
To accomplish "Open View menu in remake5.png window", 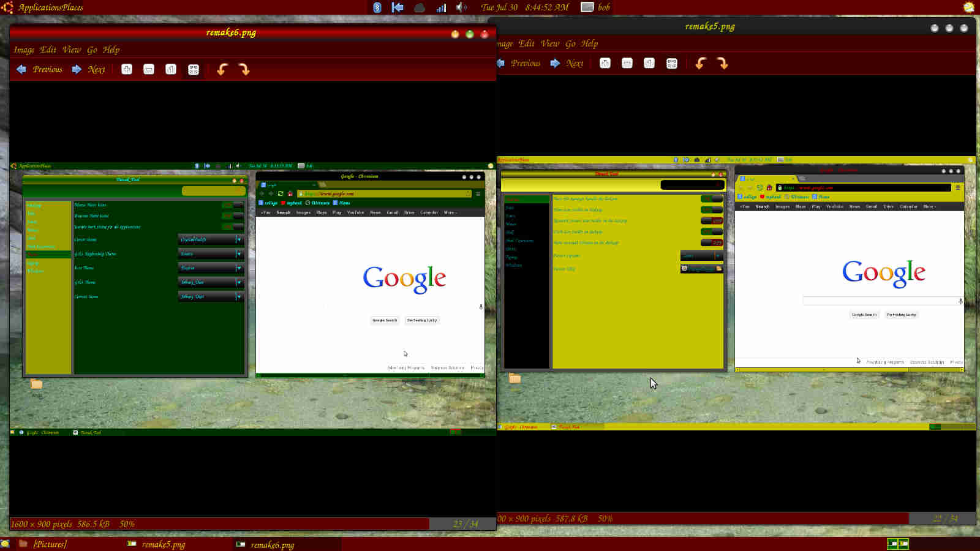I will click(550, 44).
